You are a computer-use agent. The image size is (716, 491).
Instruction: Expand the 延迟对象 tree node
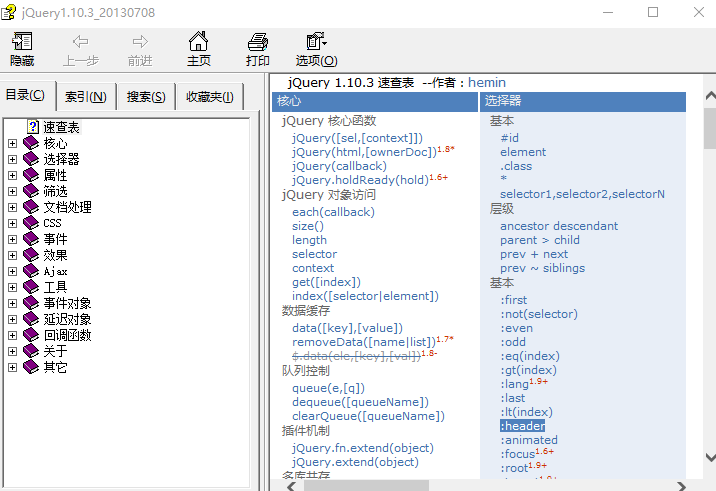(12, 319)
